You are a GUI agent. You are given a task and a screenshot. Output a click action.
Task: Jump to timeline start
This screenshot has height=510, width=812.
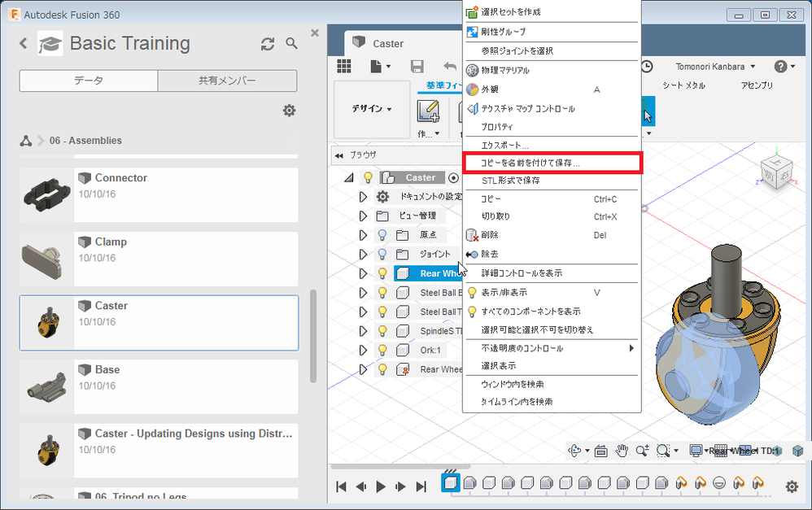341,486
